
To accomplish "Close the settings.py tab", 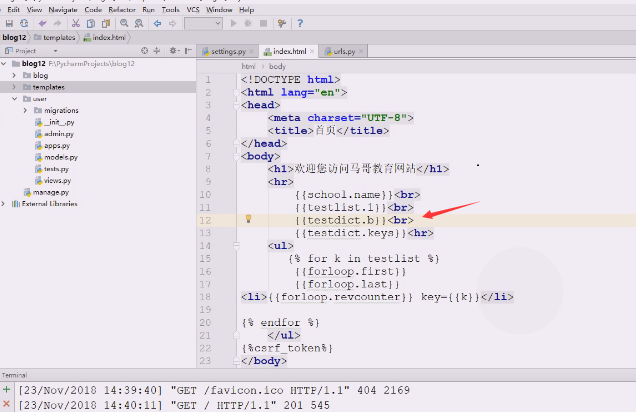I will point(251,51).
